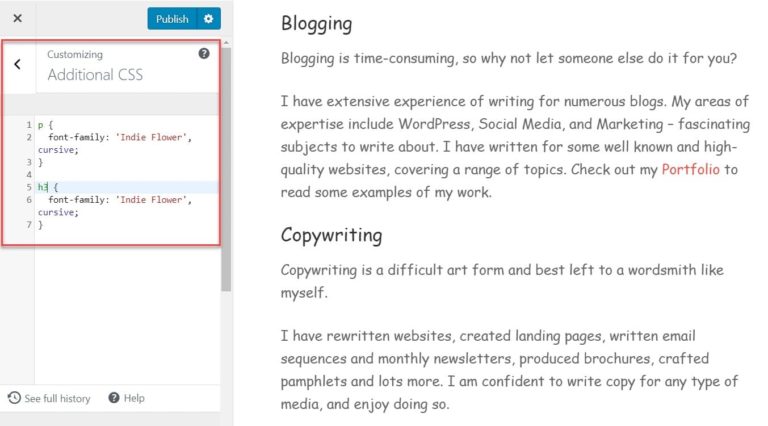The height and width of the screenshot is (426, 768).
Task: Click the closing brace on line 7
Action: [x=41, y=225]
